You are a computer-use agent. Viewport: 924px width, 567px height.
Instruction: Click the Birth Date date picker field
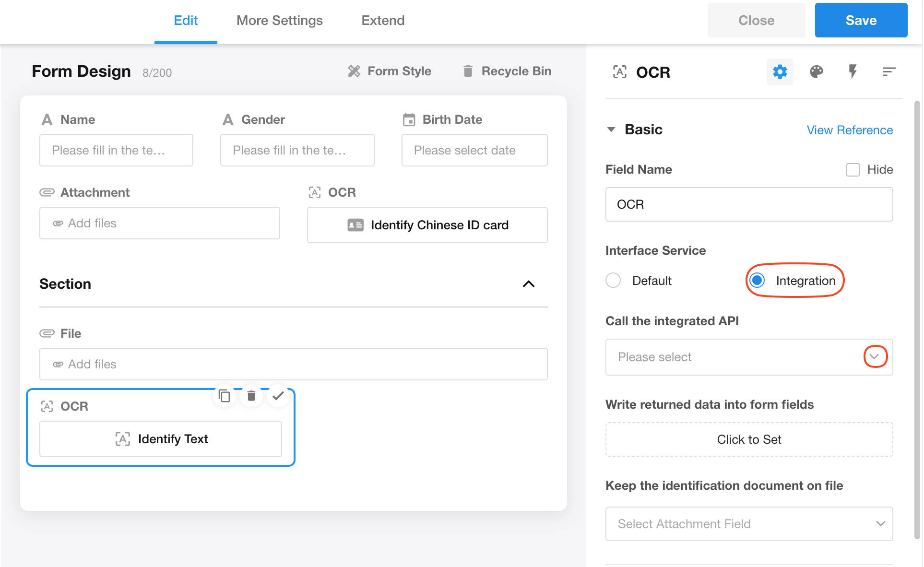pyautogui.click(x=474, y=150)
